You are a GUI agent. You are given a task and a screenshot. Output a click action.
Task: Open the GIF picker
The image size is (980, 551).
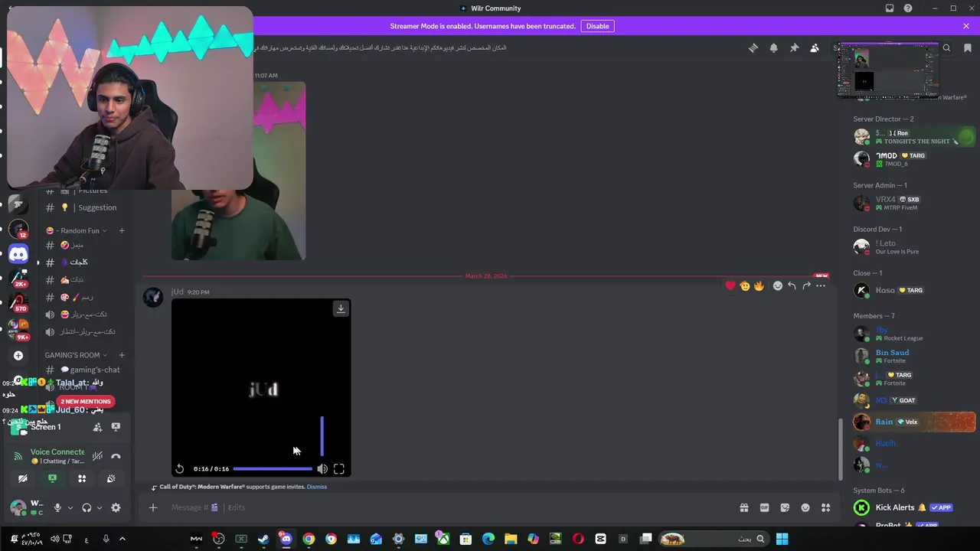coord(764,507)
